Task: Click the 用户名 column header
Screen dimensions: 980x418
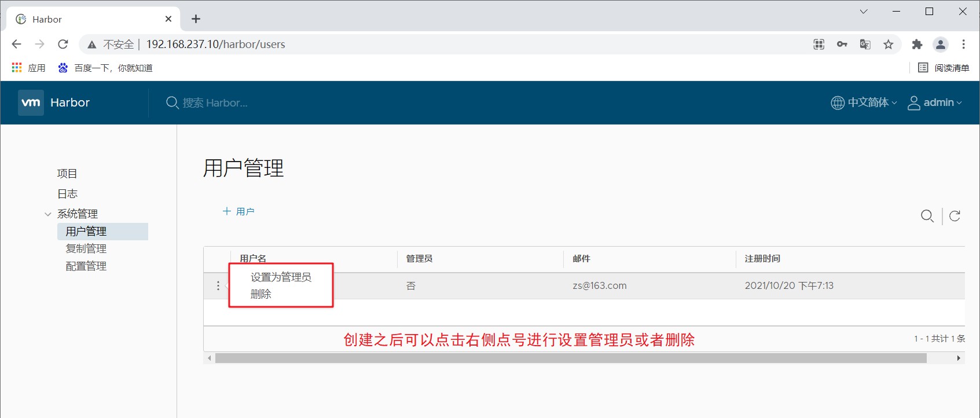Action: tap(253, 259)
